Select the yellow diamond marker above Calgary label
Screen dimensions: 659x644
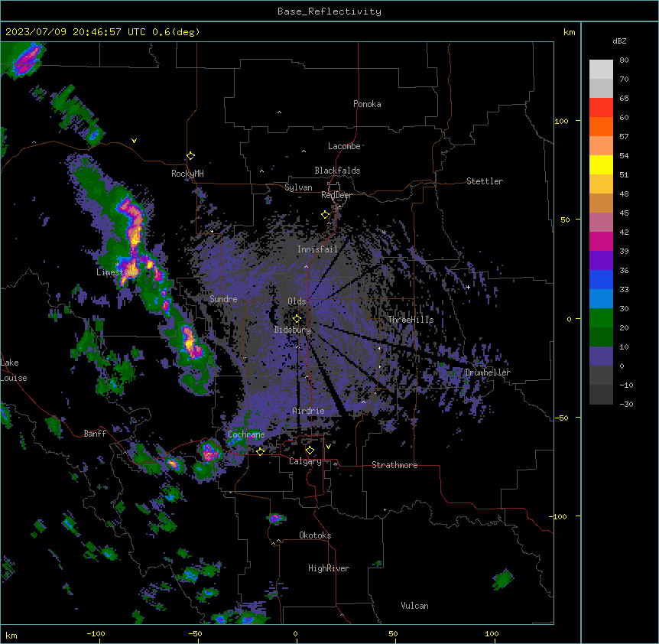tap(310, 450)
